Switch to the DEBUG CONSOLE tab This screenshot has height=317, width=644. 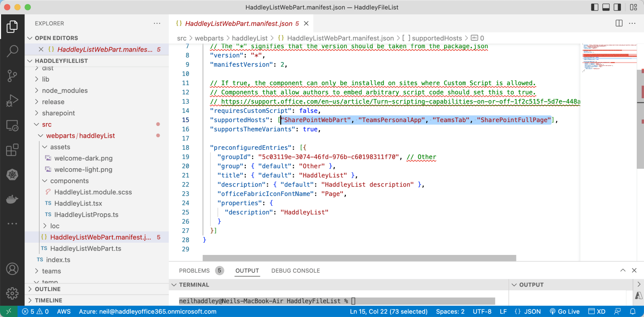[x=295, y=271]
